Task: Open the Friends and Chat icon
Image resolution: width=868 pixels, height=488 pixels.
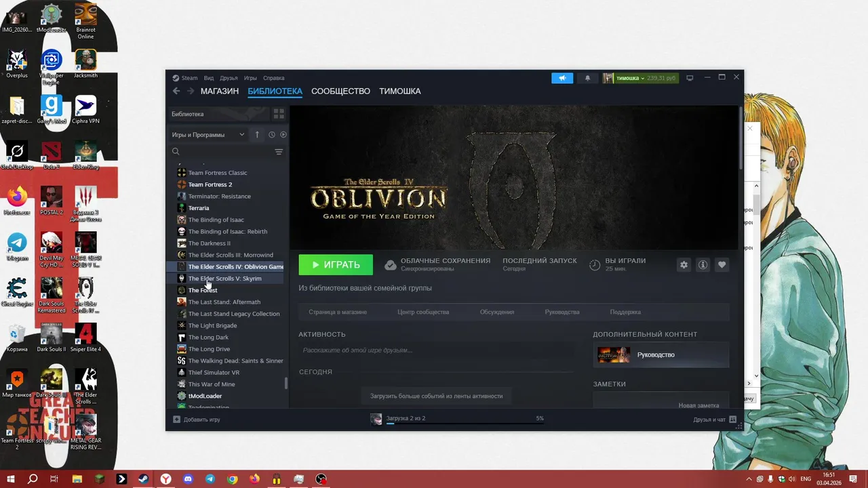Action: click(733, 420)
